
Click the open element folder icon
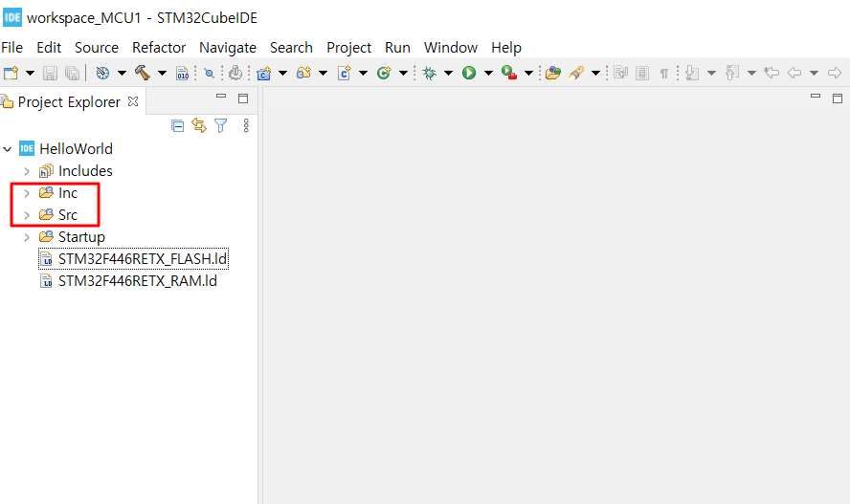tap(553, 73)
